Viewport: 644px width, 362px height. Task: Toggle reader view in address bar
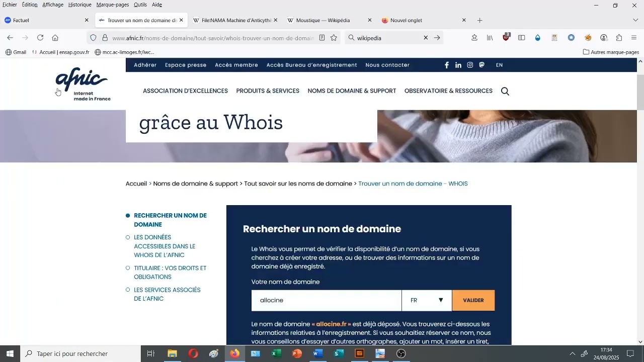point(322,38)
